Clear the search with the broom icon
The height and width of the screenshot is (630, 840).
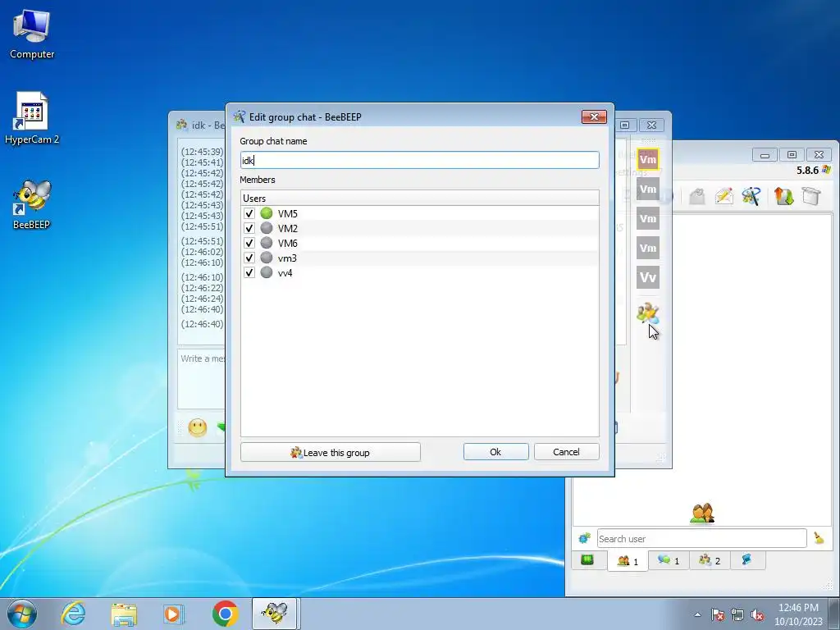(819, 538)
